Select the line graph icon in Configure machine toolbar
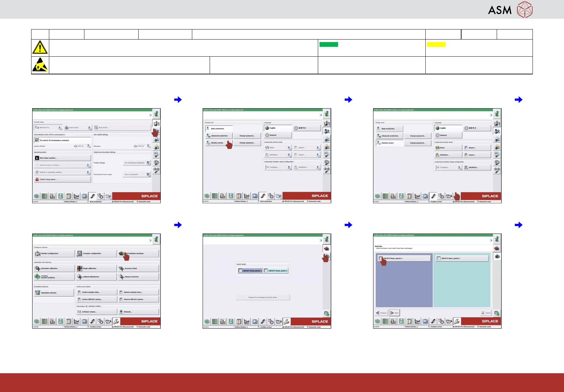 76,321
